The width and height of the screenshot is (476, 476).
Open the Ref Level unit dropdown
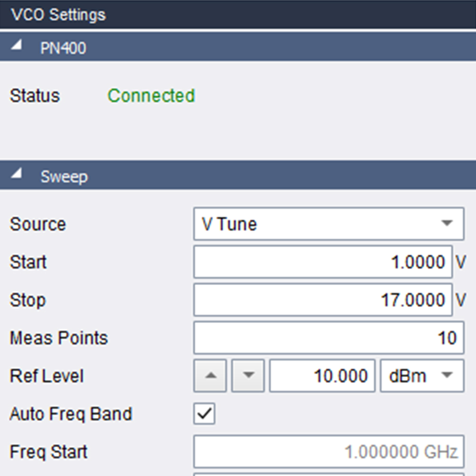pyautogui.click(x=421, y=376)
